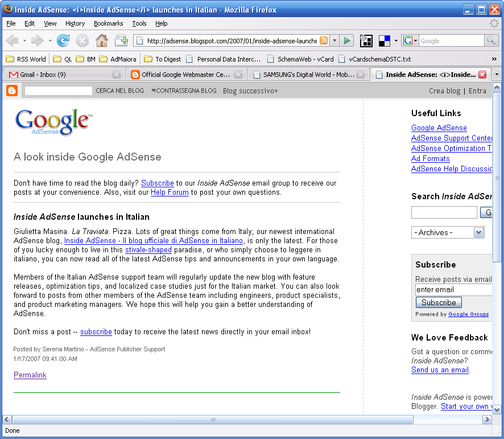
Task: Open the Tools menu
Action: pyautogui.click(x=139, y=23)
